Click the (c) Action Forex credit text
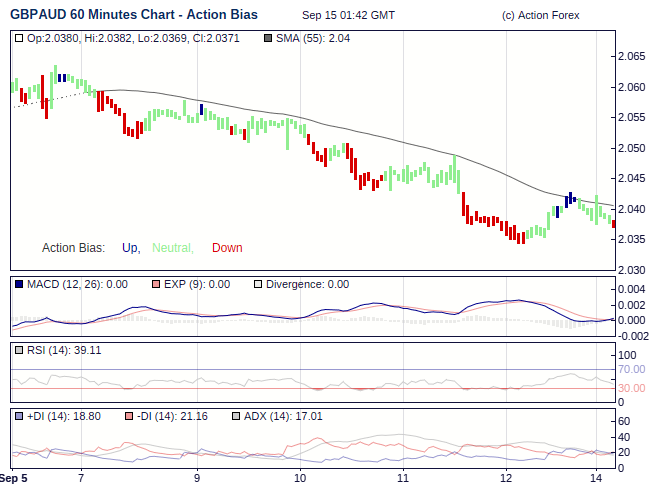This screenshot has height=489, width=650. pos(540,16)
